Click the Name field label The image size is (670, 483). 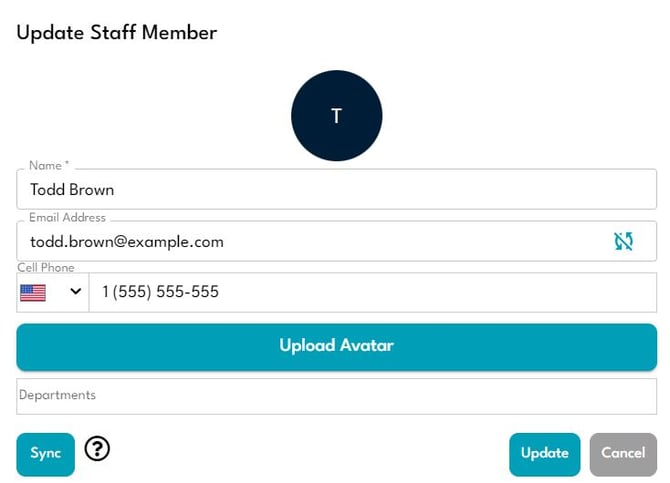coord(49,165)
